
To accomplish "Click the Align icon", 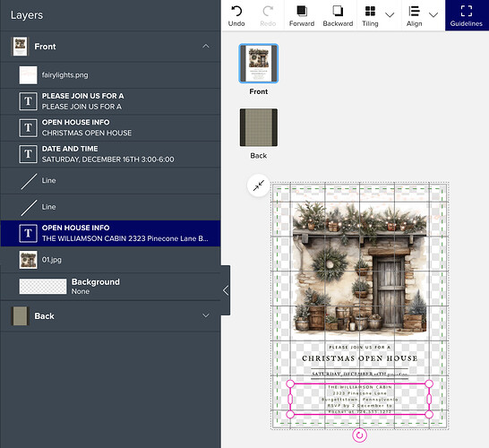I will click(x=414, y=11).
